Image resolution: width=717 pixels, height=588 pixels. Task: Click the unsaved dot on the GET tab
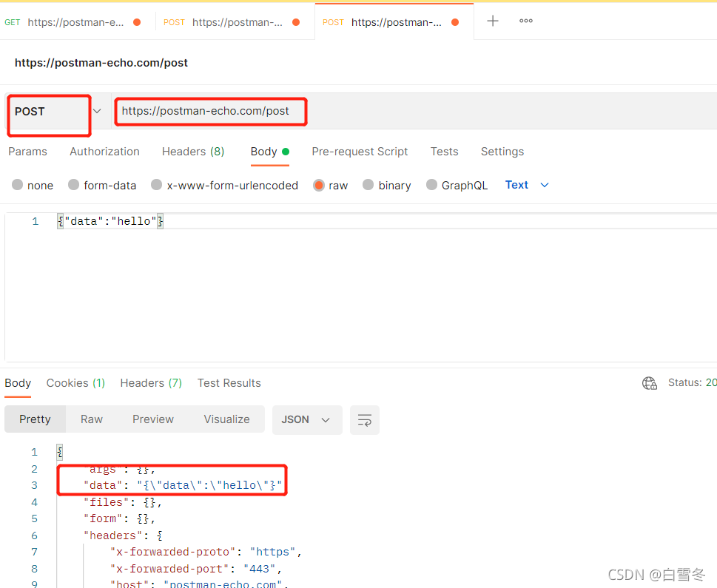click(137, 22)
